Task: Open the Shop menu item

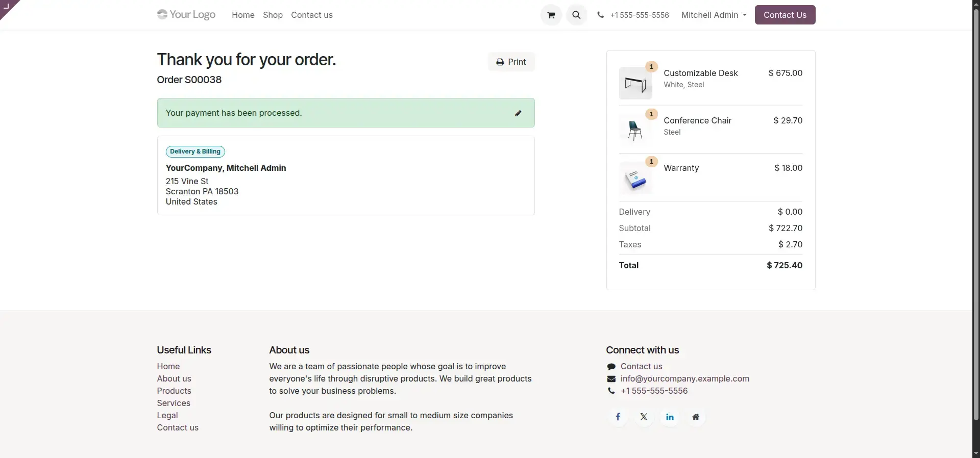Action: (x=273, y=15)
